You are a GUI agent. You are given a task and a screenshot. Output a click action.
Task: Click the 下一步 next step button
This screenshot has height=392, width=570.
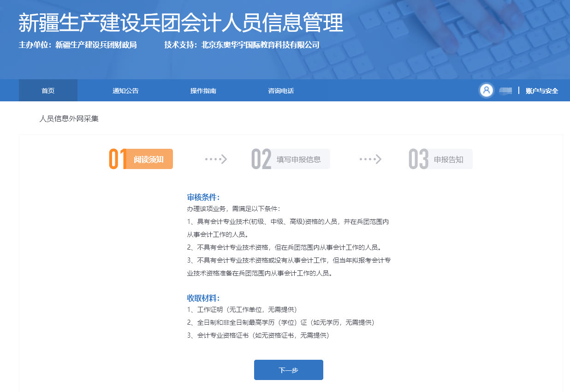[288, 369]
